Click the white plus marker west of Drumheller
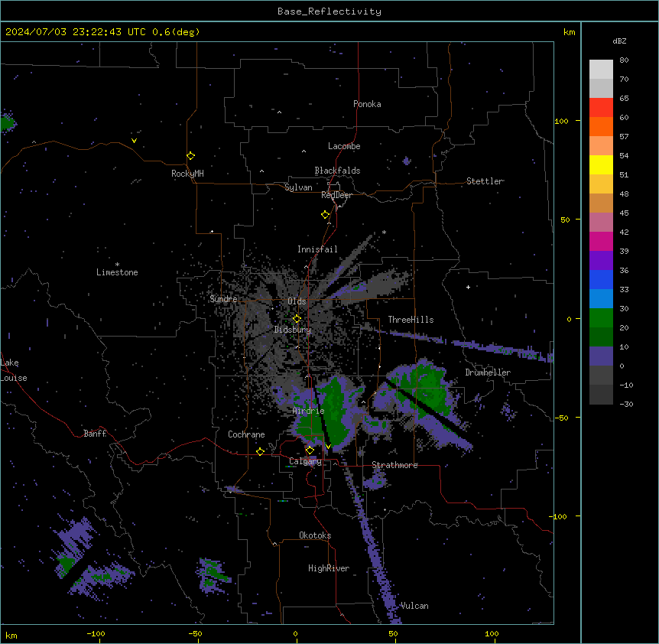659x644 pixels. pyautogui.click(x=468, y=287)
